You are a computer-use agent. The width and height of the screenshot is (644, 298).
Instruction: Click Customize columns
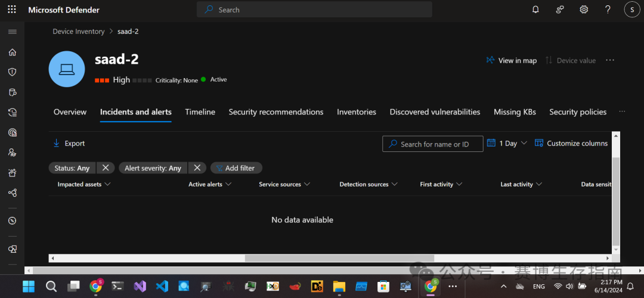point(571,143)
